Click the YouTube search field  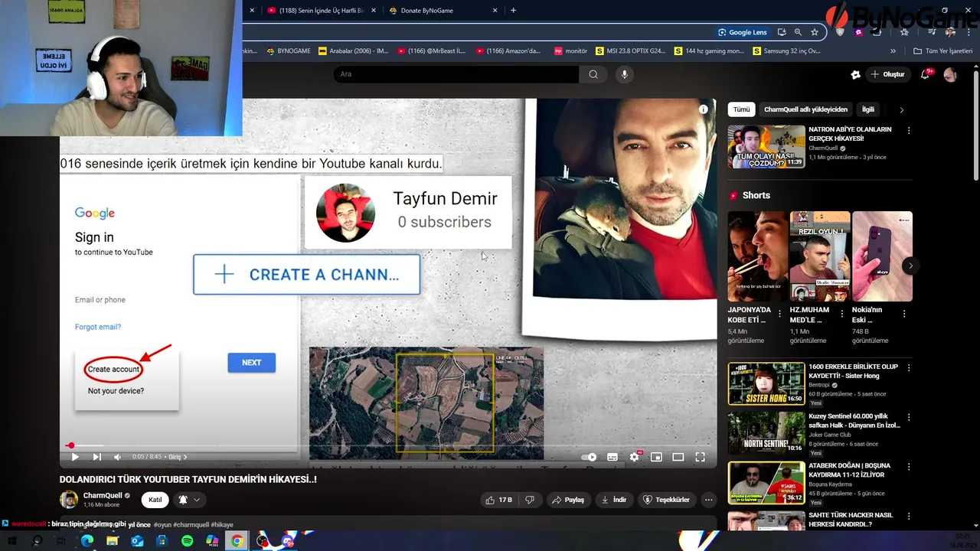point(456,74)
